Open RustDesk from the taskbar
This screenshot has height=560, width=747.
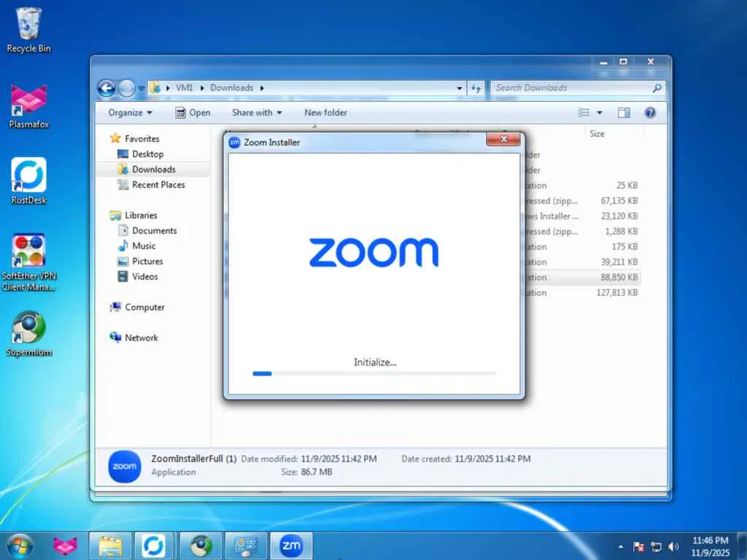pyautogui.click(x=153, y=545)
